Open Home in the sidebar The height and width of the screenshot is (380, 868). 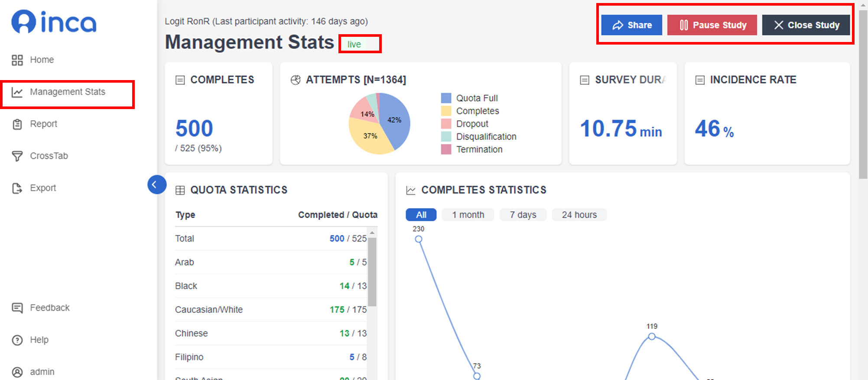(x=42, y=60)
